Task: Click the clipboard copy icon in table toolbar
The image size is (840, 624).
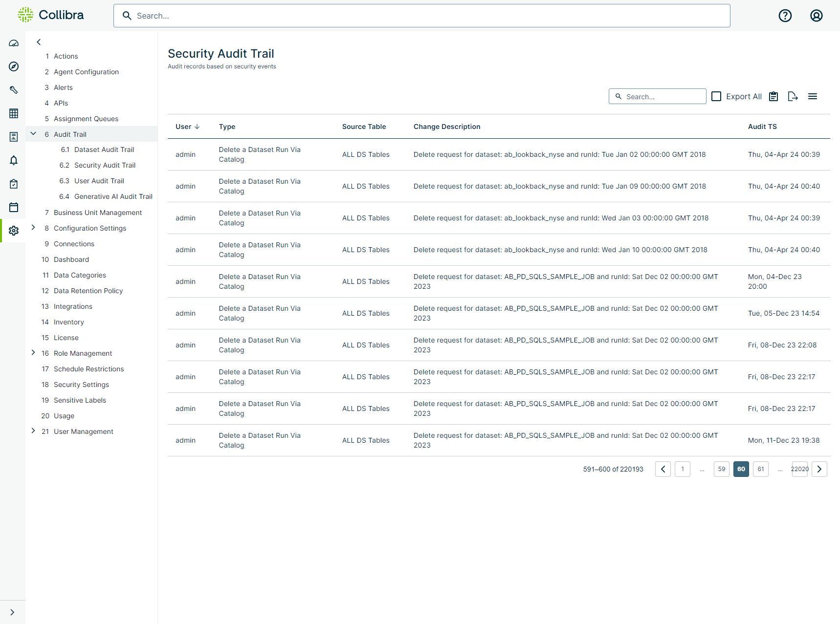Action: 774,96
